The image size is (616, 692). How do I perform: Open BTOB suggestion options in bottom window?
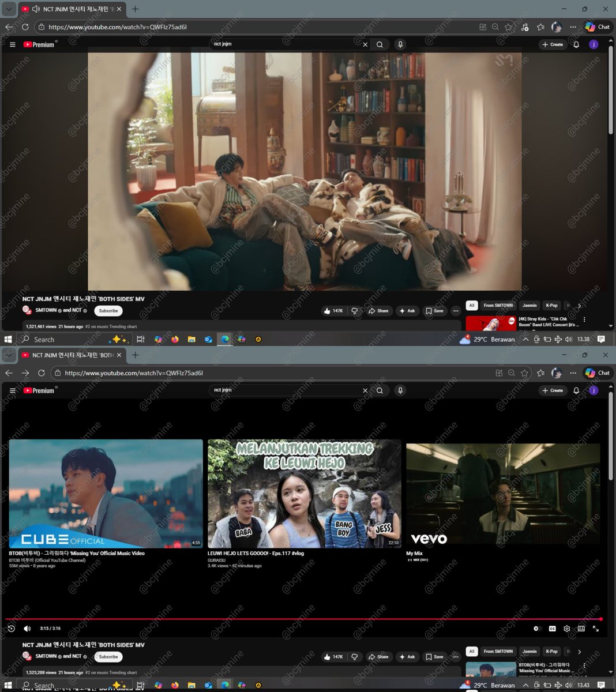coord(584,665)
